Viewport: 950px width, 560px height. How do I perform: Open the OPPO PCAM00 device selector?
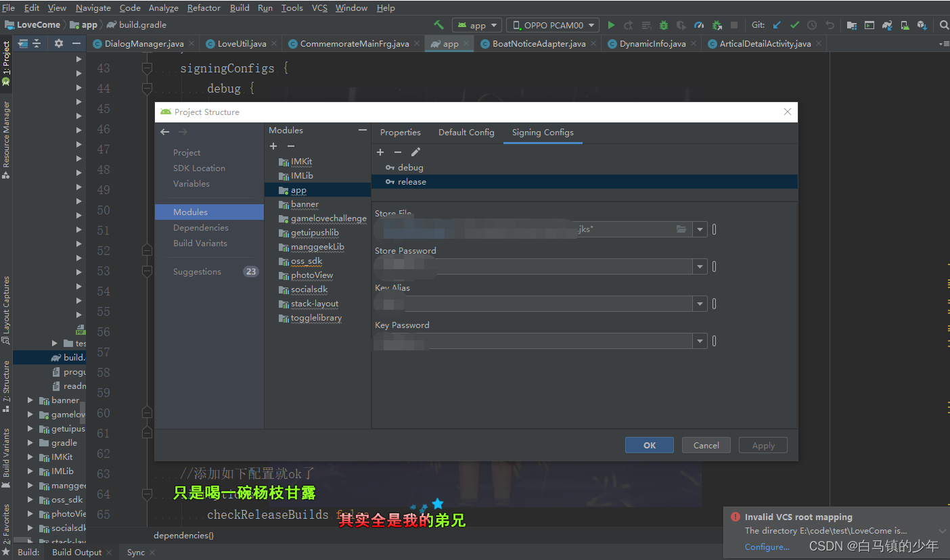(x=552, y=24)
